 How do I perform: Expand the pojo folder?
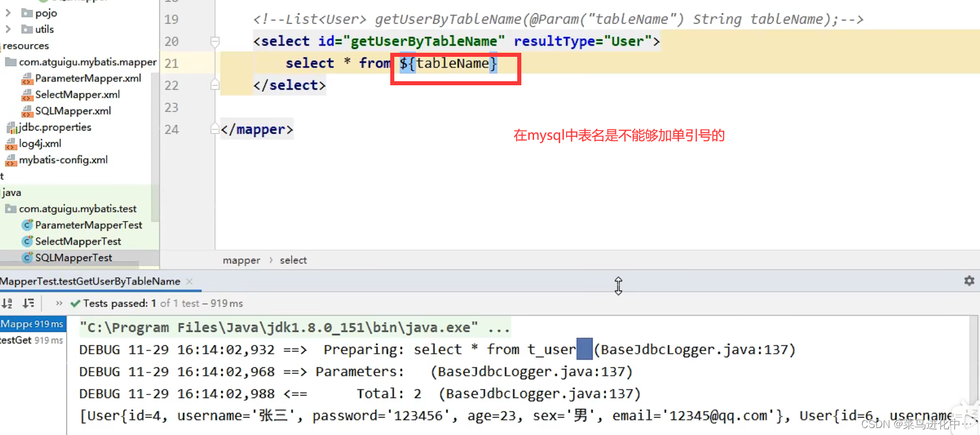pos(8,13)
